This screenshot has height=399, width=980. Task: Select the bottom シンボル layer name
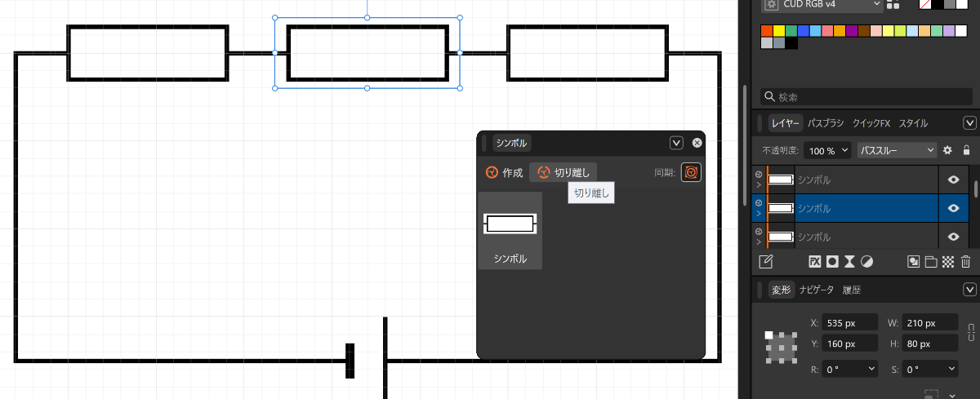[x=813, y=237]
